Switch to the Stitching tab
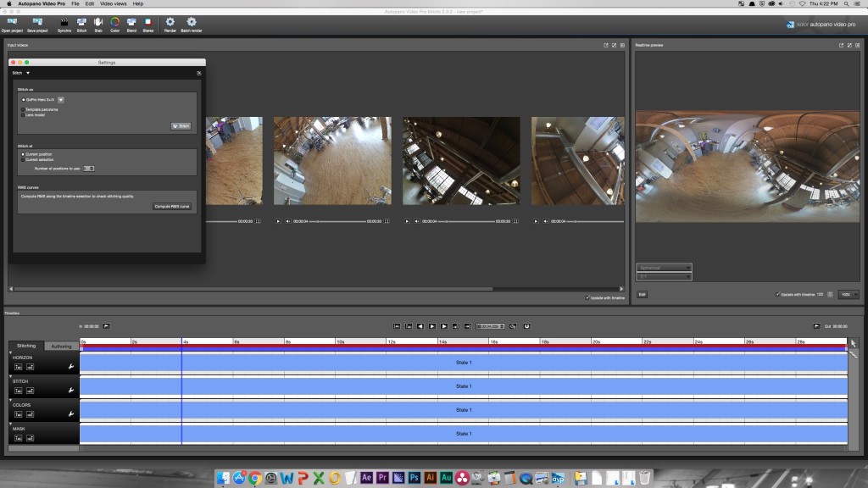The width and height of the screenshot is (868, 488). [26, 346]
